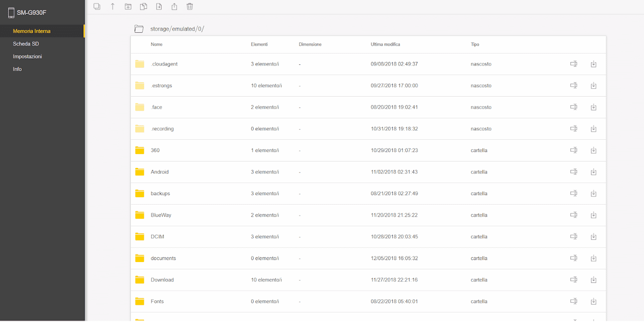Screen dimensions: 644x322
Task: Open Impostazioni in sidebar
Action: click(x=27, y=56)
